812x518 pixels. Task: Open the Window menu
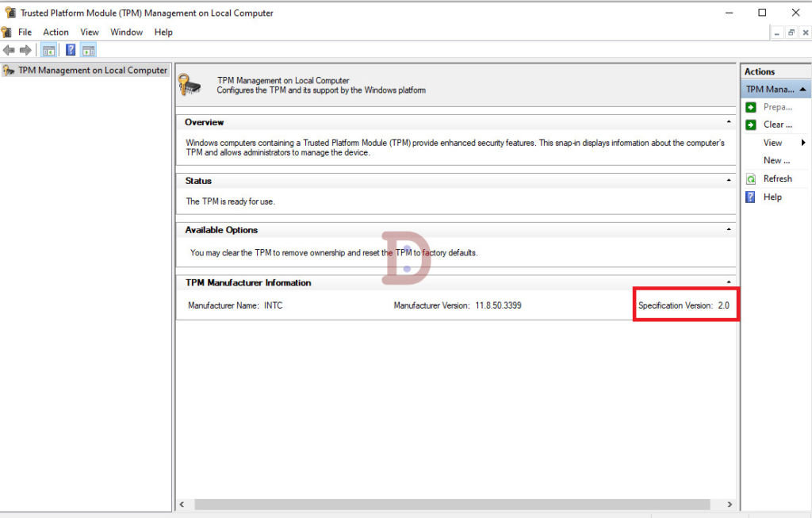126,32
